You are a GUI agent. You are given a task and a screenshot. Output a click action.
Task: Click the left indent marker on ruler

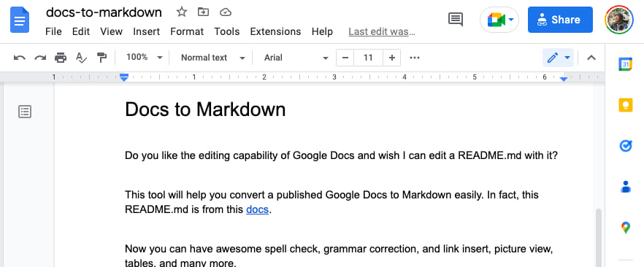[124, 77]
